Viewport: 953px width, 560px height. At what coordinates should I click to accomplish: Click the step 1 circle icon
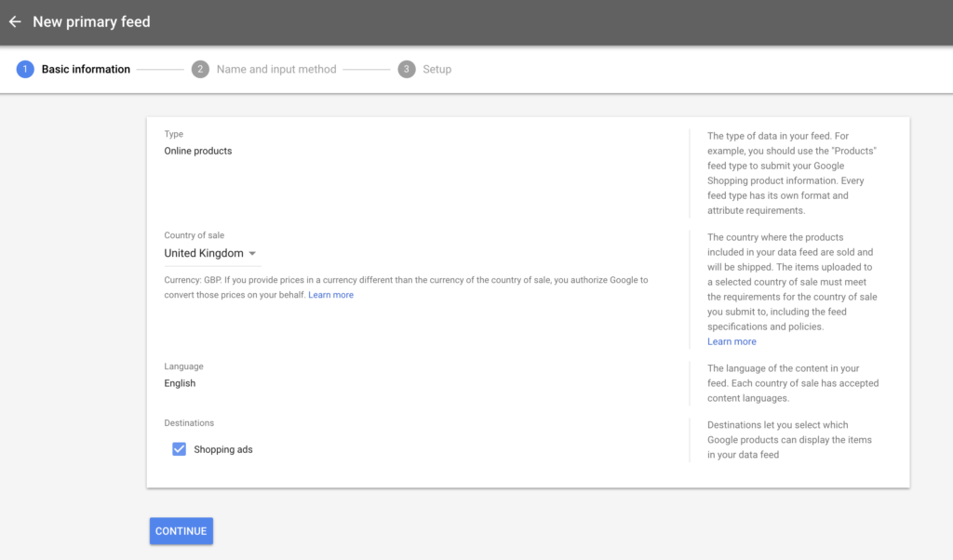tap(25, 70)
